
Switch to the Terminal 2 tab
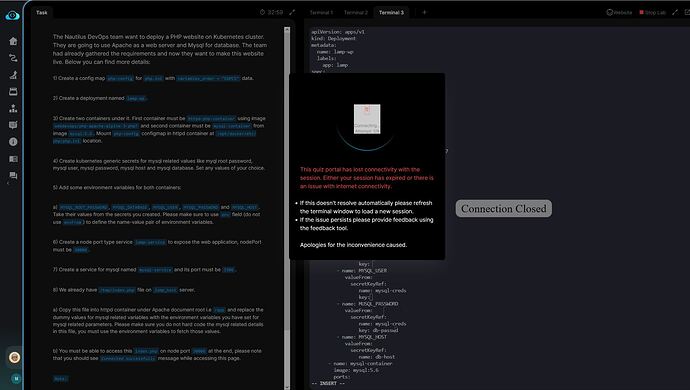pos(356,12)
